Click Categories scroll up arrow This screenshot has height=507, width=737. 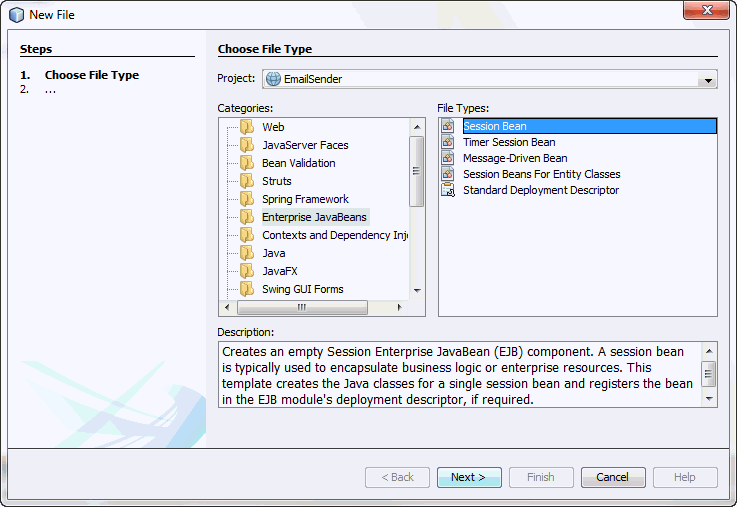tap(417, 127)
